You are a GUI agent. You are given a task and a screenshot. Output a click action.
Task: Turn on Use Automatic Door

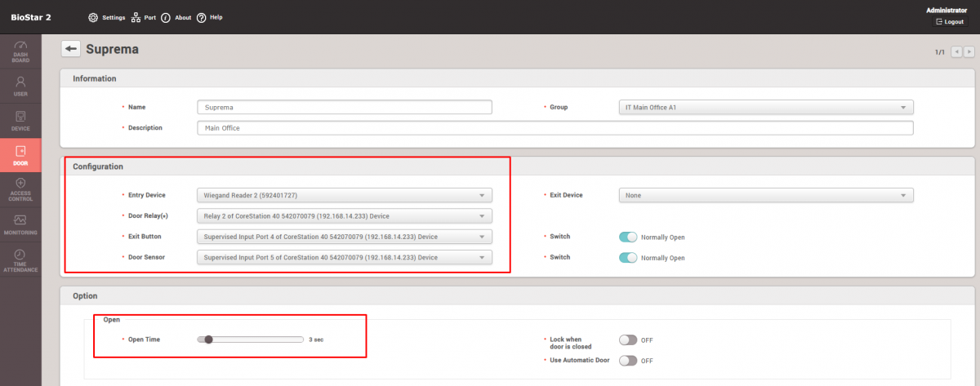tap(628, 361)
